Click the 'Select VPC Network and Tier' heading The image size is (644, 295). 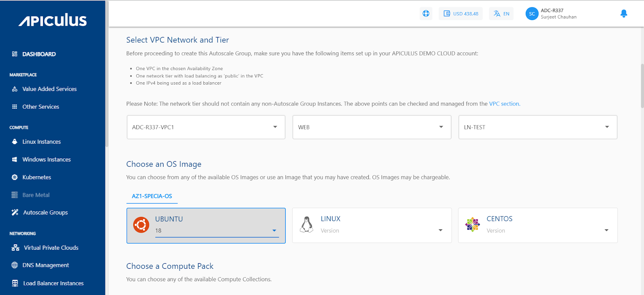click(x=178, y=40)
